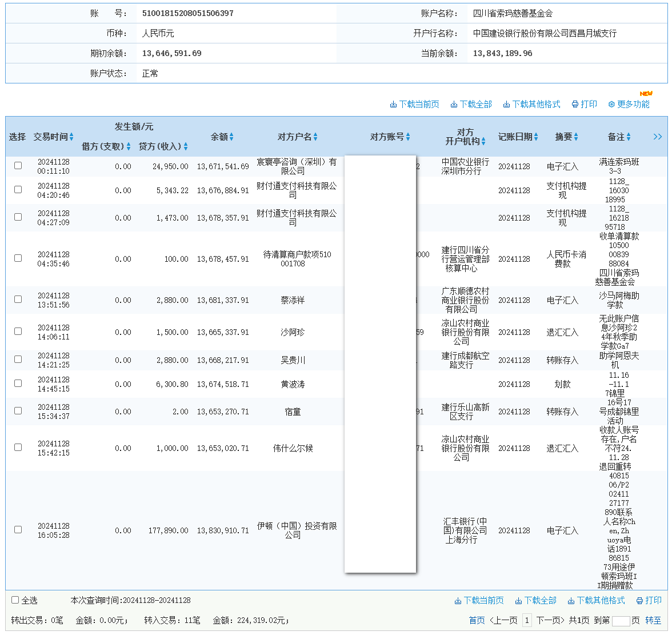Toggle the 全选 select-all checkbox
The width and height of the screenshot is (672, 635).
(x=15, y=600)
